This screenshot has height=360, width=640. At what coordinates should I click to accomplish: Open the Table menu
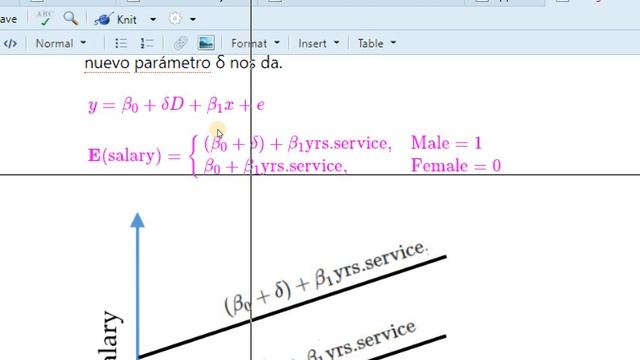pyautogui.click(x=376, y=43)
